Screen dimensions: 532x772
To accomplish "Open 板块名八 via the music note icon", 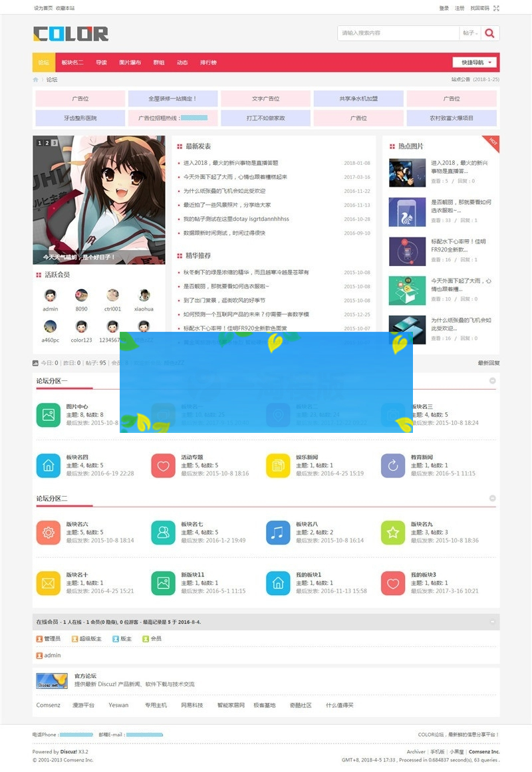I will [x=278, y=533].
